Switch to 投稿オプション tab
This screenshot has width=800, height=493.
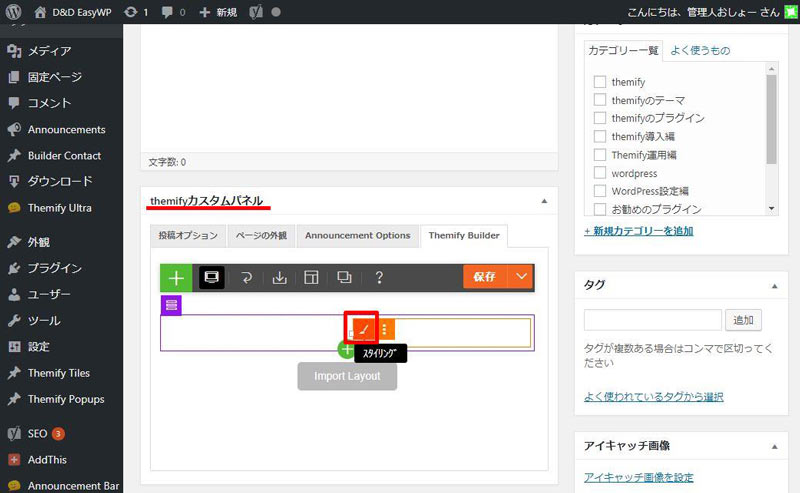coord(188,236)
